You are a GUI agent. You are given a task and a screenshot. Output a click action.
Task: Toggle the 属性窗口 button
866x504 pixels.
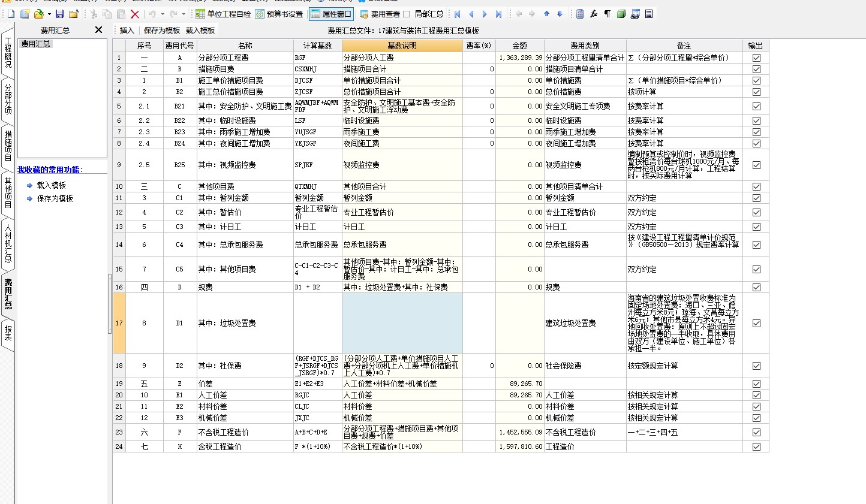point(332,14)
